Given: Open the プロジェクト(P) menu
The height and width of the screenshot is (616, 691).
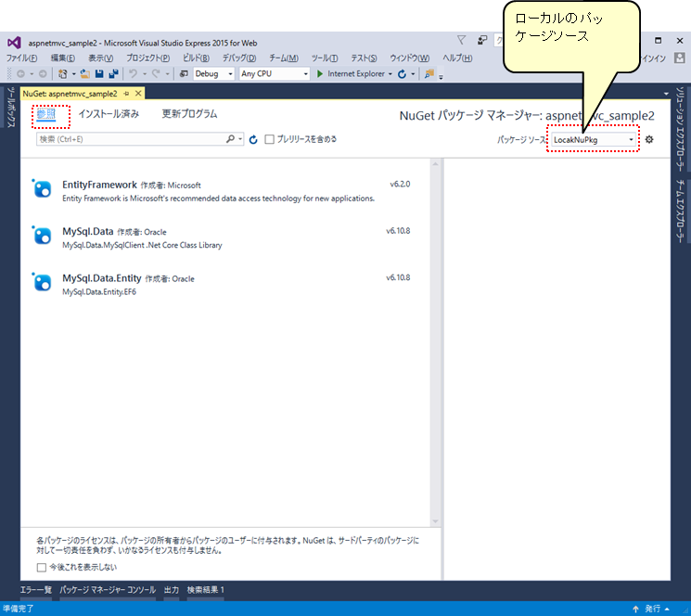Looking at the screenshot, I should (x=148, y=58).
